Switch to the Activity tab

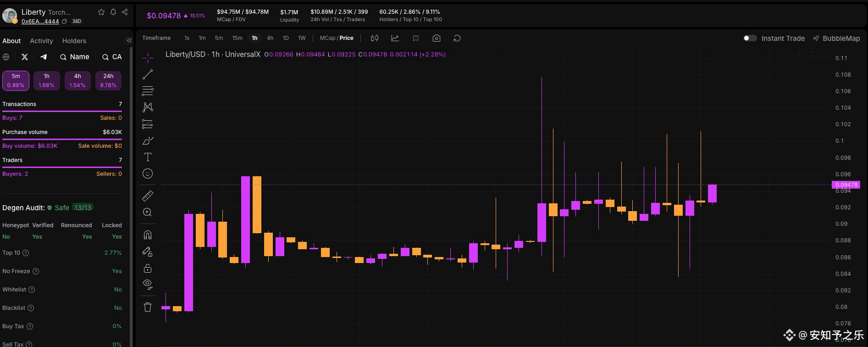point(41,41)
